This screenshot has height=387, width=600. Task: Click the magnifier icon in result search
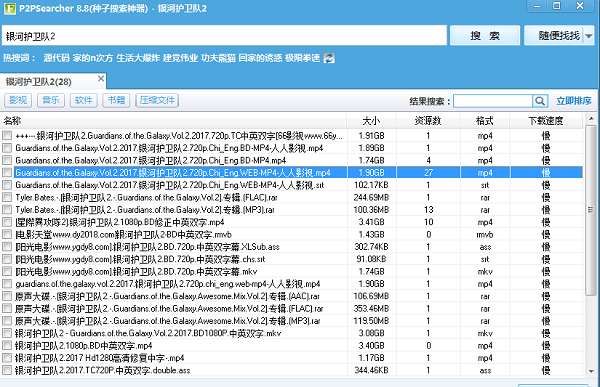tap(540, 101)
